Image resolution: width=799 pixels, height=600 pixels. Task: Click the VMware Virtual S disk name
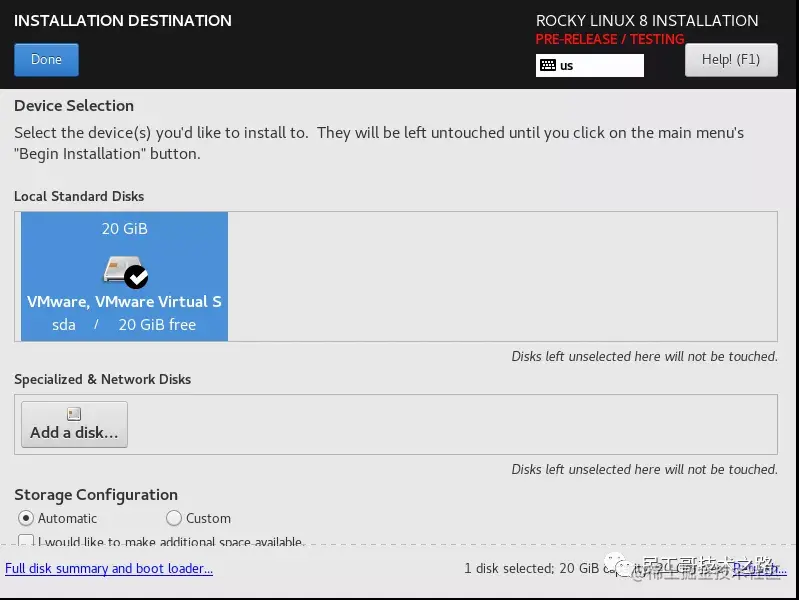(124, 301)
